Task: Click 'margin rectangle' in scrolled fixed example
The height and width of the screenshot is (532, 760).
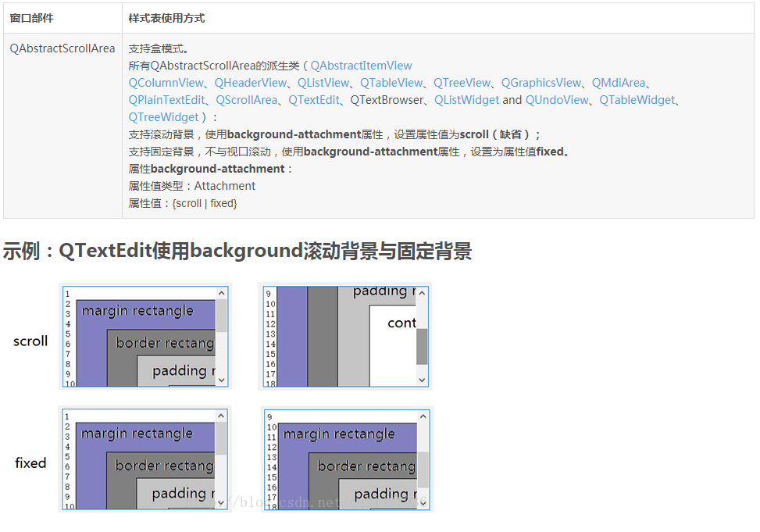Action: click(x=339, y=434)
